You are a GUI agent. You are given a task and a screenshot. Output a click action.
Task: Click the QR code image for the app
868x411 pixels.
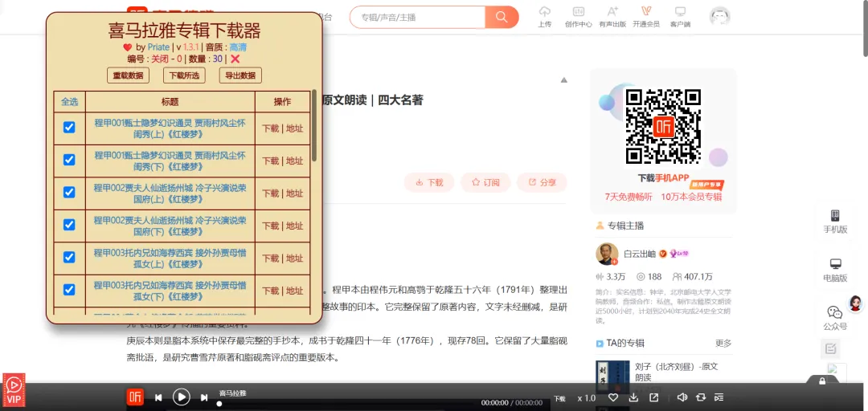(663, 126)
